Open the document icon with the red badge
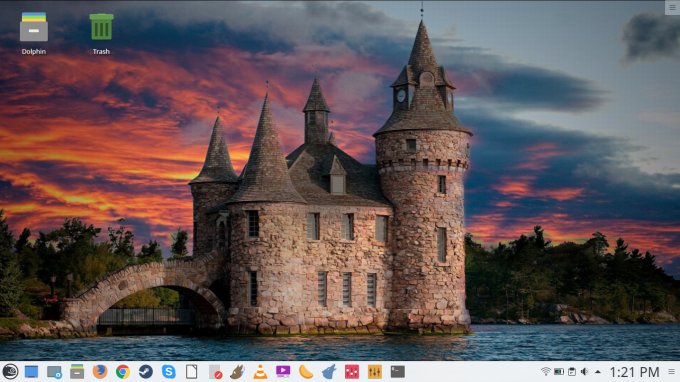 215,372
